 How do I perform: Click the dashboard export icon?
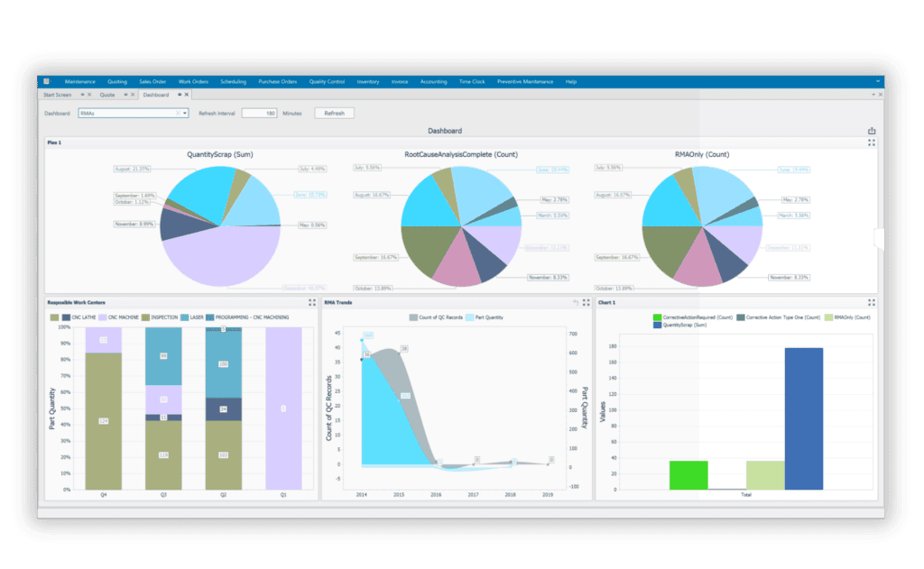(872, 131)
